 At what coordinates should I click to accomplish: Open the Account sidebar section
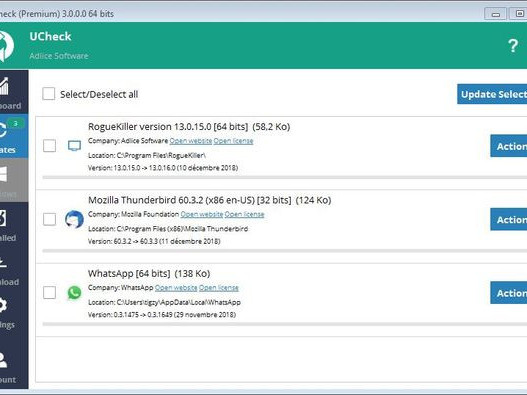tap(14, 366)
